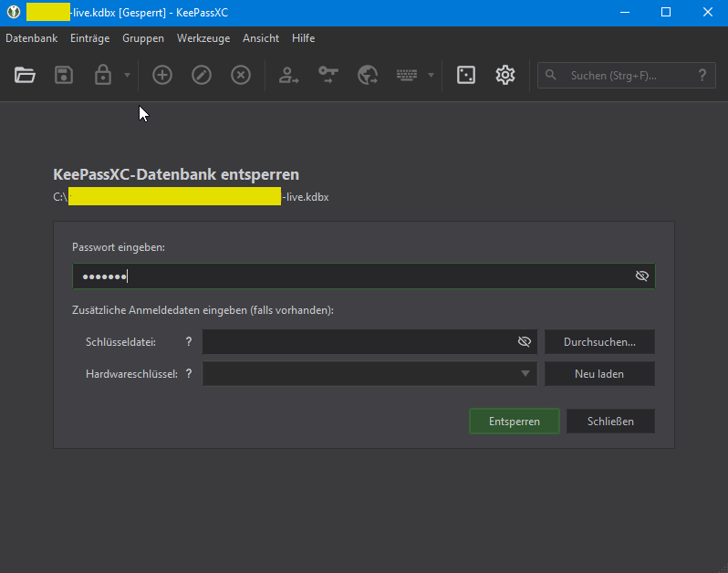728x573 pixels.
Task: Click the lock database padlock icon
Action: coord(102,75)
